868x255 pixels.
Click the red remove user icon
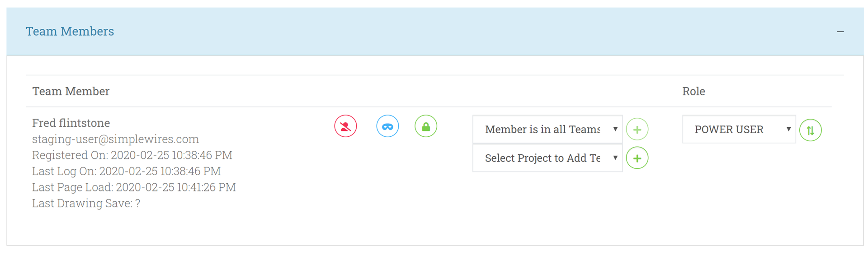[345, 126]
